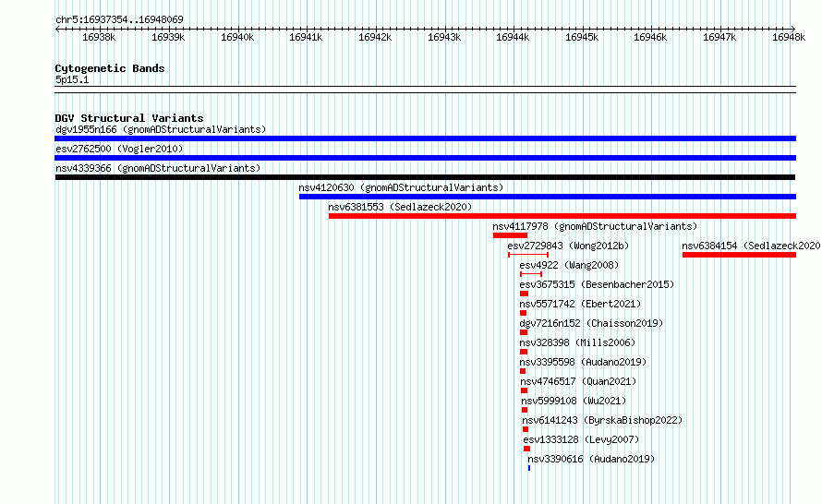This screenshot has width=822, height=504.
Task: Click the tiny blue mark under nsv3390616
Action: [529, 468]
